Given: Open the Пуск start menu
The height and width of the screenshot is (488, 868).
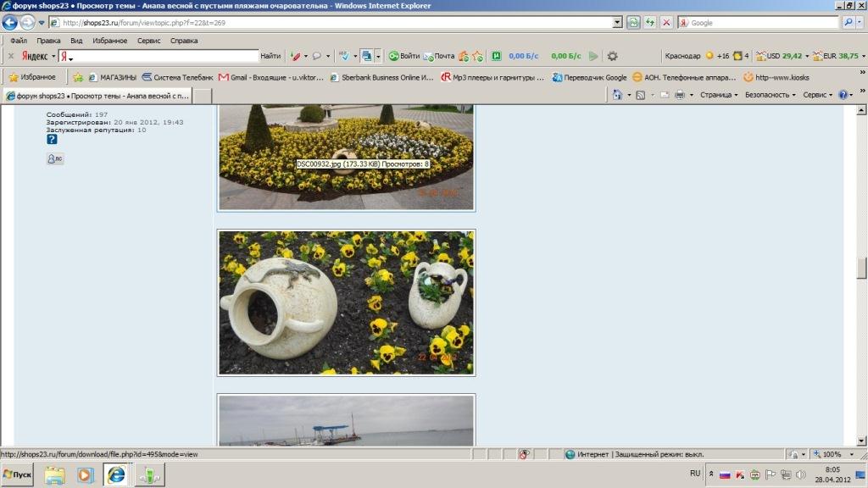Looking at the screenshot, I should pyautogui.click(x=17, y=474).
